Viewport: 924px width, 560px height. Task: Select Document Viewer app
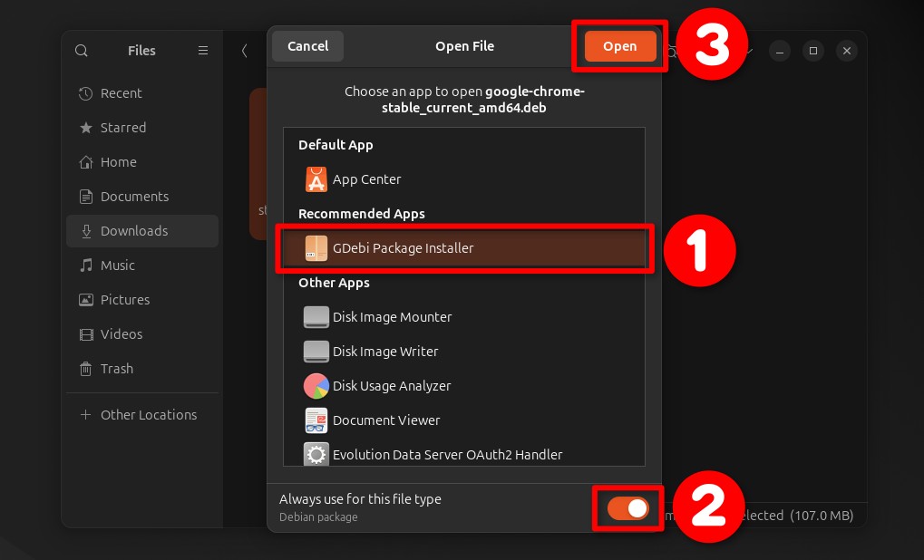pos(464,420)
